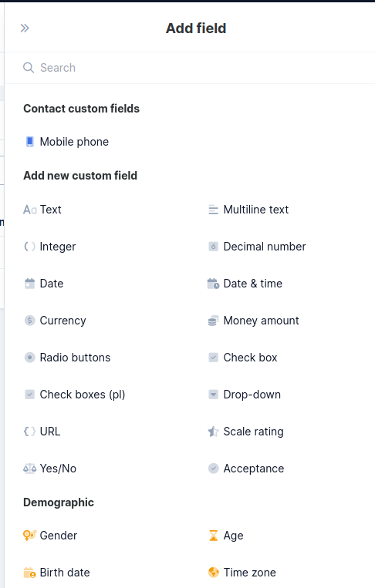The height and width of the screenshot is (588, 375).
Task: Add a Date & time field
Action: click(x=245, y=284)
